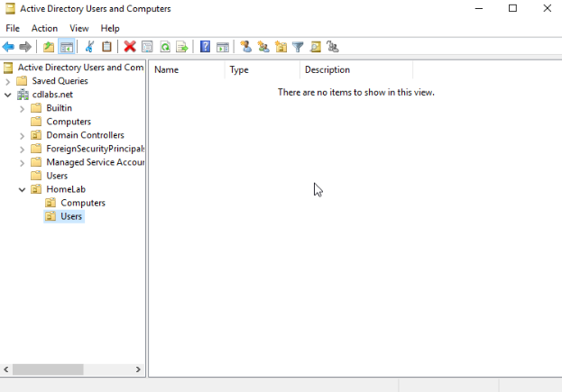Select Managed Service Accounts container

point(96,162)
